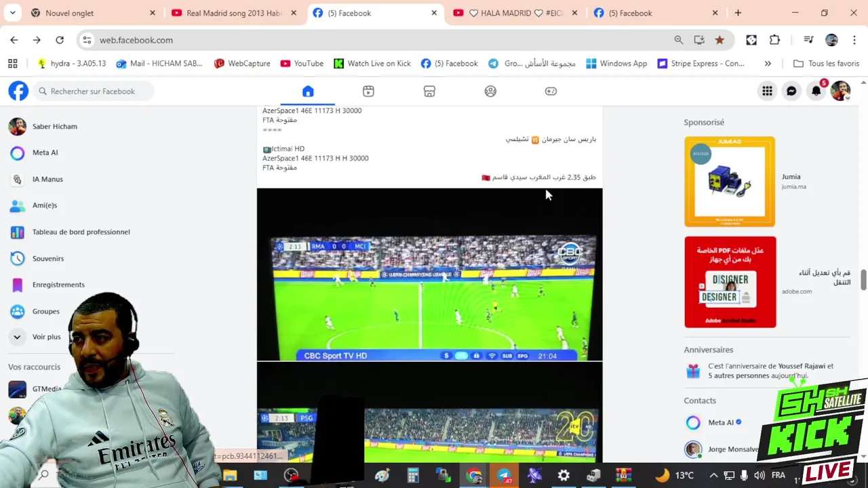Open Calculator from Windows taskbar

pyautogui.click(x=412, y=476)
